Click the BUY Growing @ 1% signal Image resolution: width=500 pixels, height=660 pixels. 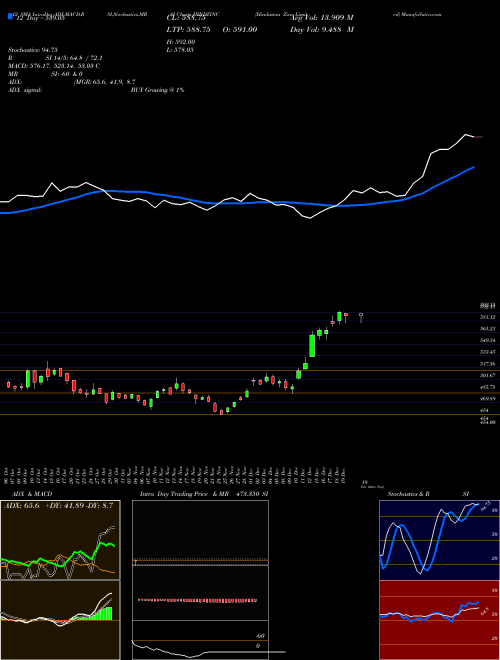pos(157,90)
